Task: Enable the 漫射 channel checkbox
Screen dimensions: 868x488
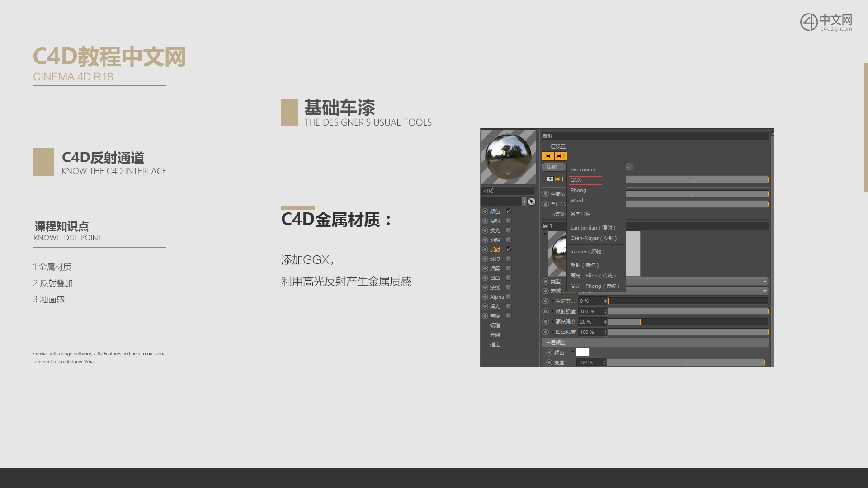Action: pos(509,221)
